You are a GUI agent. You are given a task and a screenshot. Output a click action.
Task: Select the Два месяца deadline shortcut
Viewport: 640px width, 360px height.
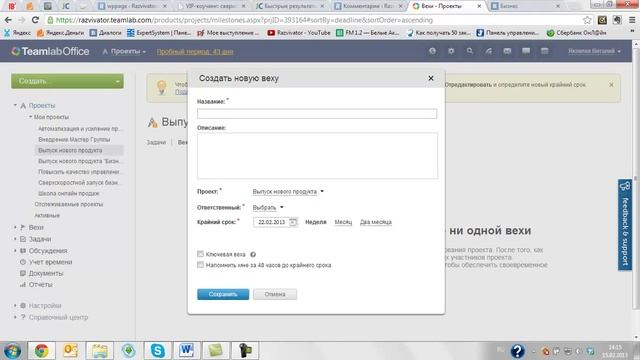click(x=376, y=222)
